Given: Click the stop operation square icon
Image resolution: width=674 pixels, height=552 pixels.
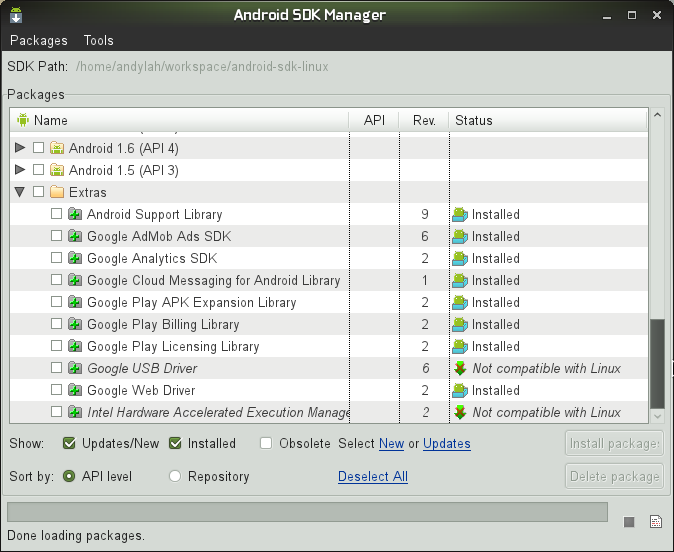Looking at the screenshot, I should [x=629, y=522].
